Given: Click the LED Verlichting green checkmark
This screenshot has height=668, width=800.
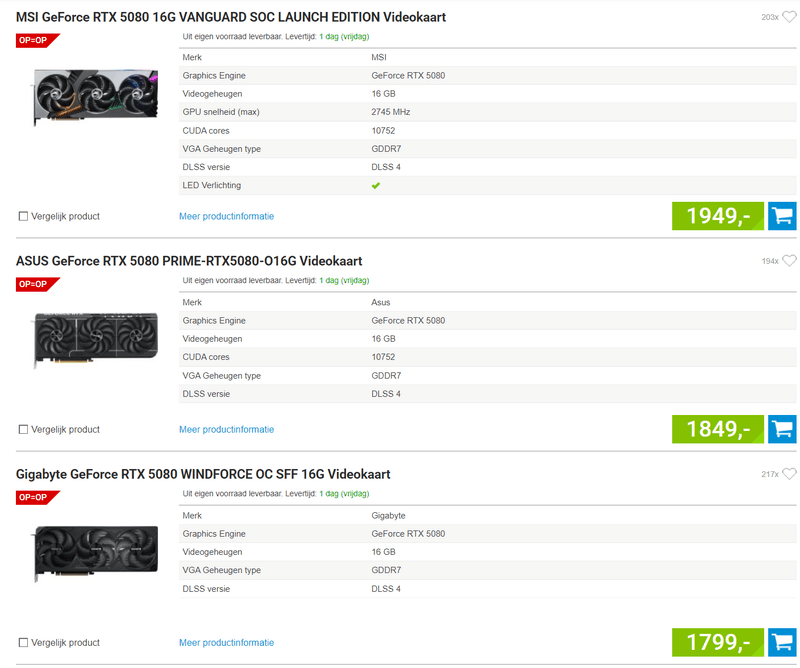Looking at the screenshot, I should (376, 186).
